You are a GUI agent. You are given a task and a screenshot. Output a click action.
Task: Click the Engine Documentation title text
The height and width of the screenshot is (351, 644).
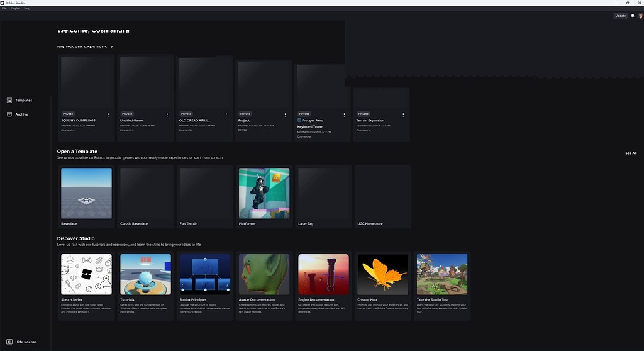coord(316,299)
